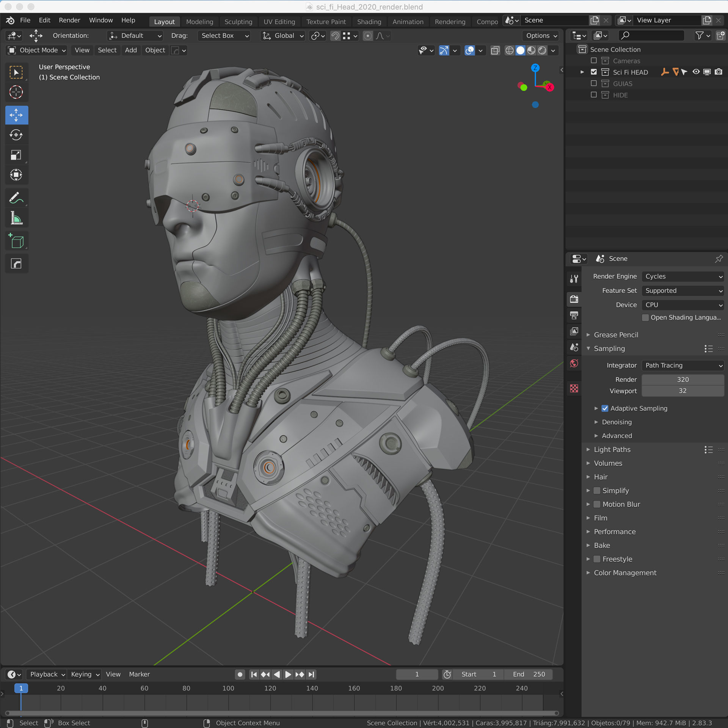
Task: Open the Integrator Path Tracing dropdown
Action: (683, 366)
